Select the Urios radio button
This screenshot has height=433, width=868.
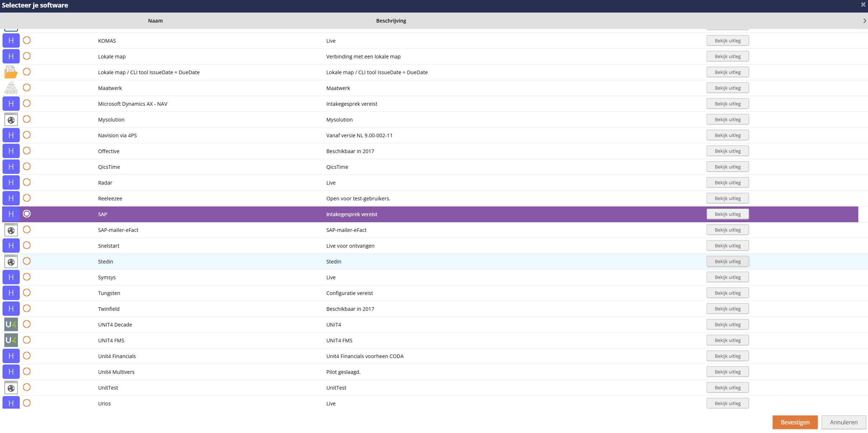[27, 403]
